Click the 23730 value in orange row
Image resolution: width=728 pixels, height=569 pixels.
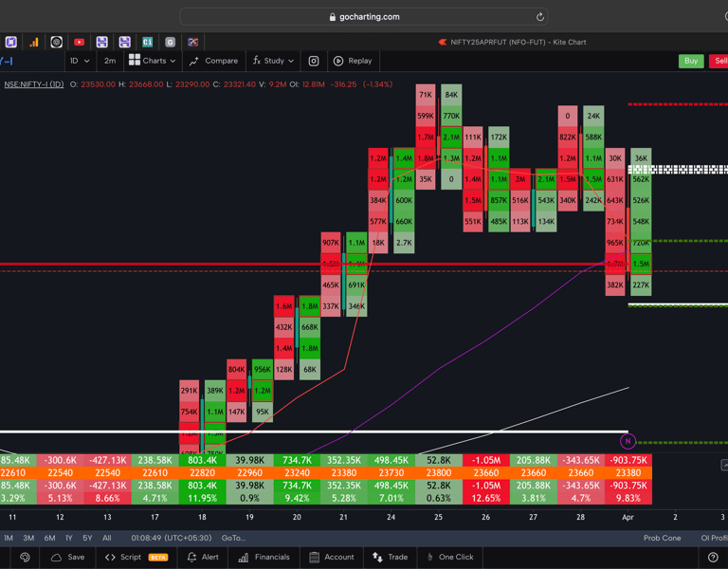click(391, 473)
